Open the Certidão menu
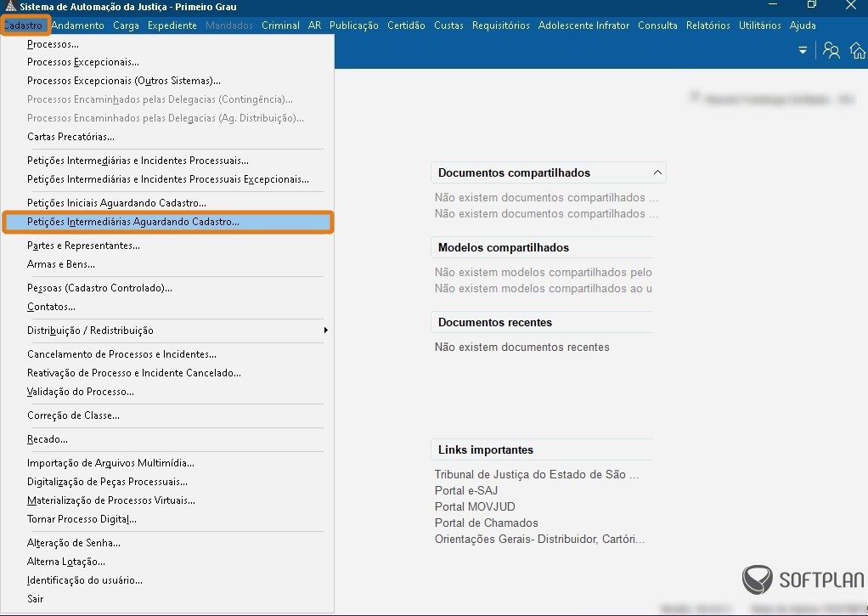Image resolution: width=868 pixels, height=616 pixels. (406, 25)
